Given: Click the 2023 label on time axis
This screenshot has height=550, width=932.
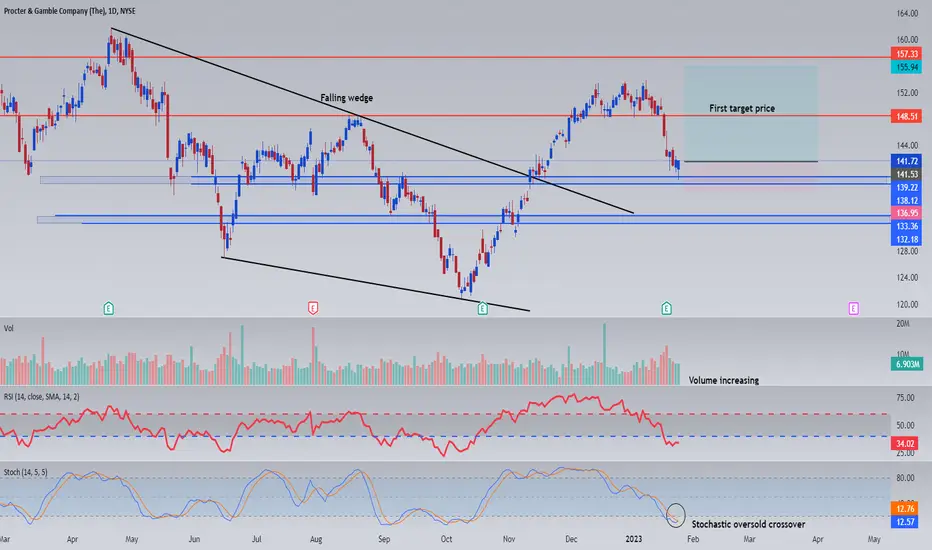Looking at the screenshot, I should (x=634, y=539).
